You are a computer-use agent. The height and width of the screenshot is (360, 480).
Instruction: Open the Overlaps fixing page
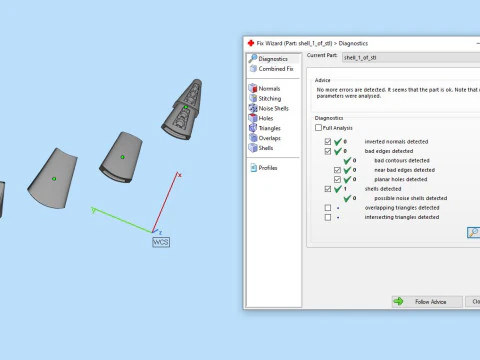click(x=265, y=138)
